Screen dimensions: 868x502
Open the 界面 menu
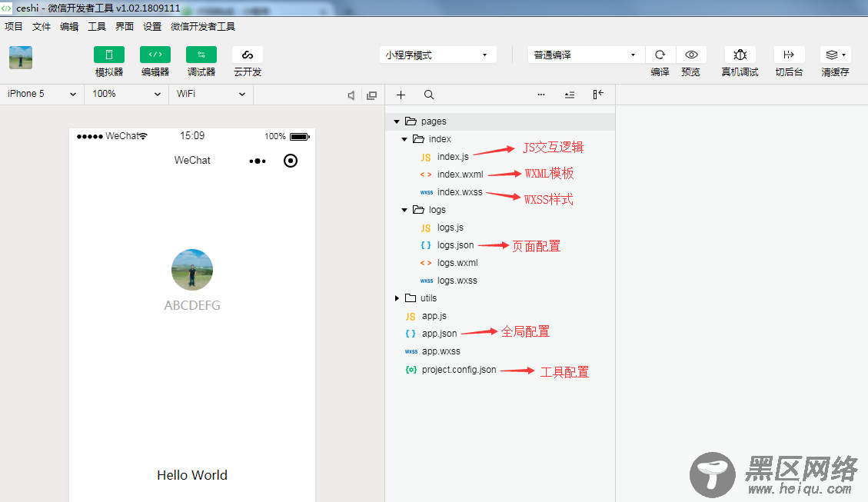125,27
